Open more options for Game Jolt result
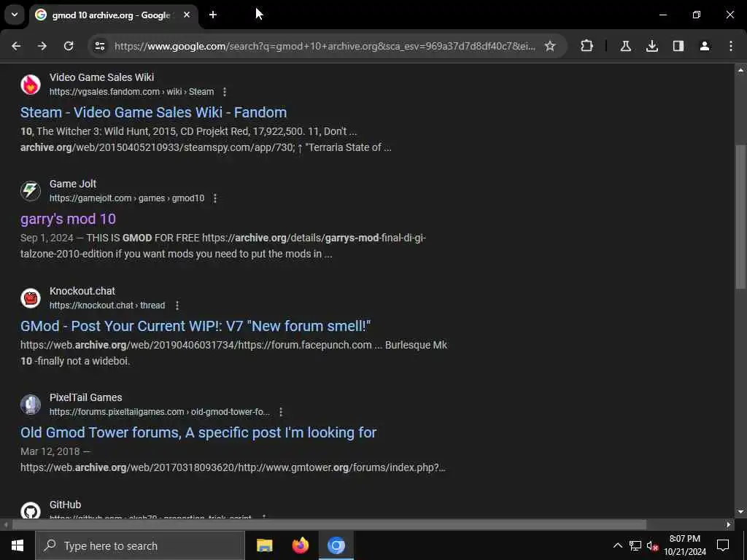 pyautogui.click(x=215, y=198)
